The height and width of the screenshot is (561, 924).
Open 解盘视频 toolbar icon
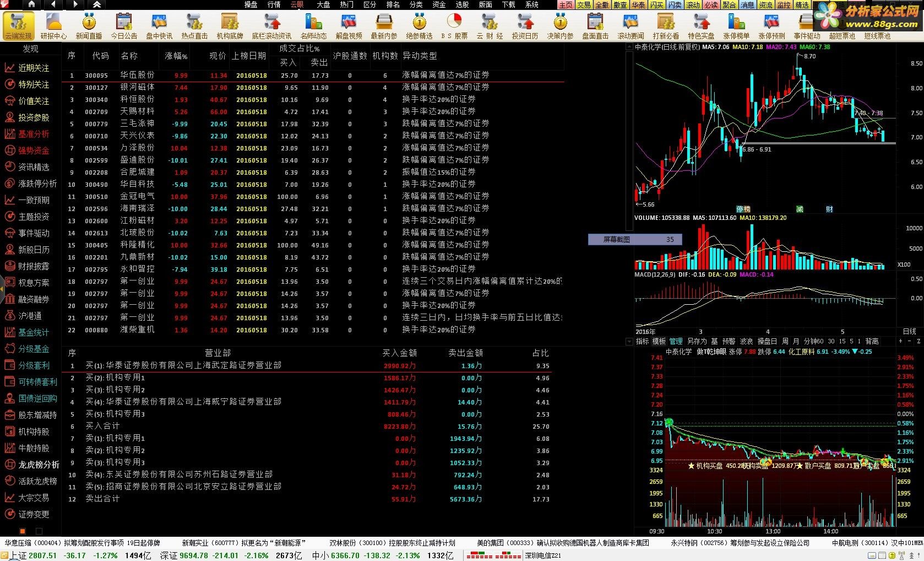tap(349, 26)
